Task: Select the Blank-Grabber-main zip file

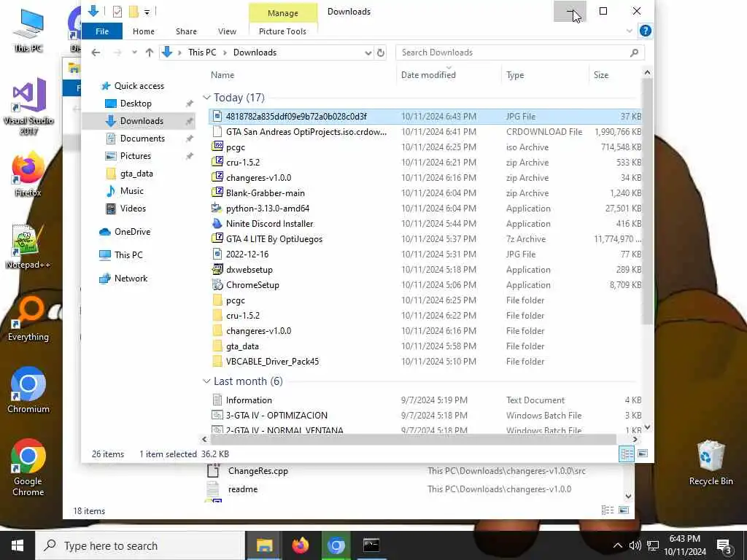Action: [265, 192]
